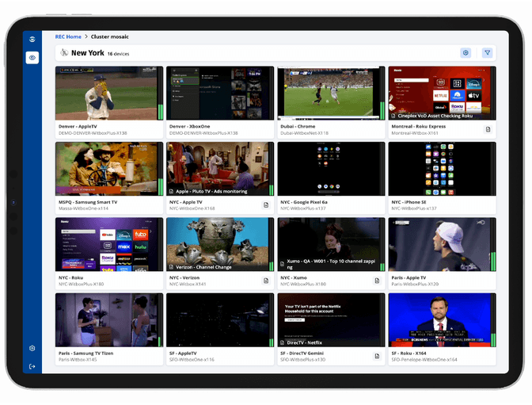Open the SF - Roku - X164 stream
Viewport: 532px width, 405px height.
point(439,320)
